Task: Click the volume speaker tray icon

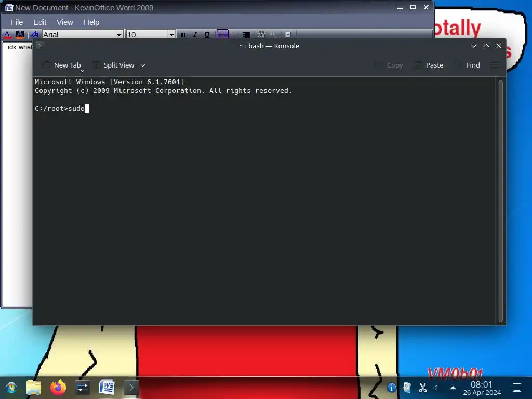Action: click(436, 388)
